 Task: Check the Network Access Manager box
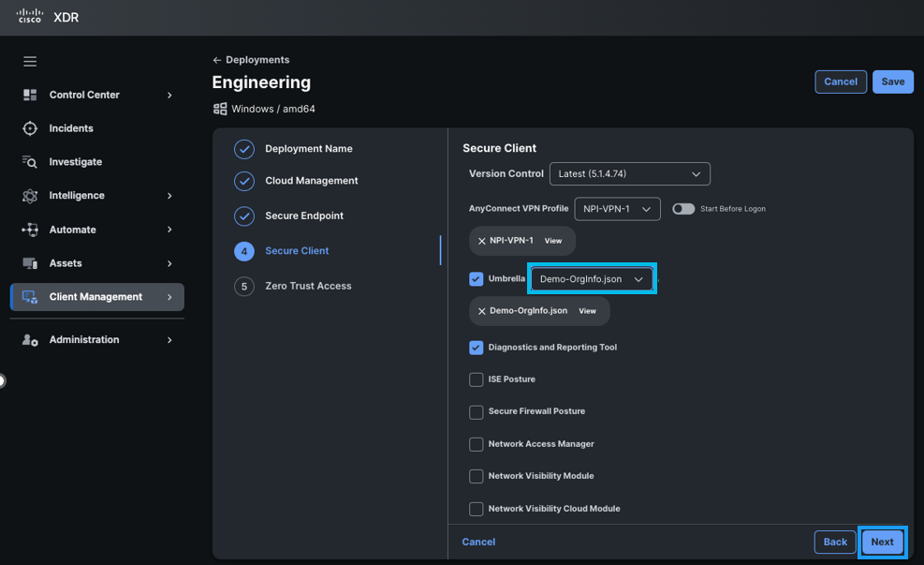click(x=477, y=444)
